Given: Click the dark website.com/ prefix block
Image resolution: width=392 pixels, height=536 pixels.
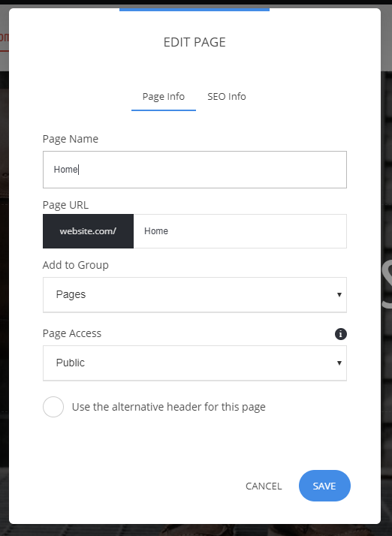Looking at the screenshot, I should pos(89,231).
